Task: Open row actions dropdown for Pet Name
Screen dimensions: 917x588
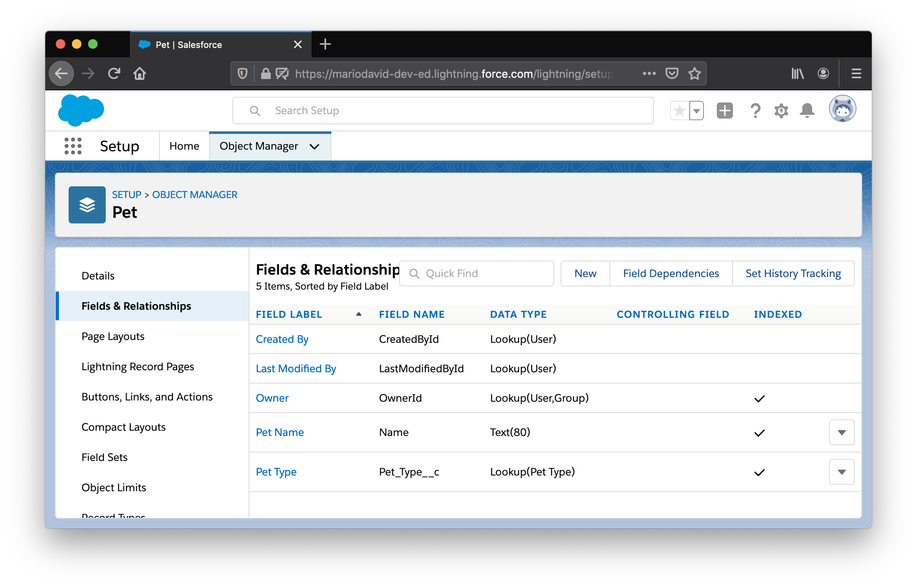Action: click(842, 432)
